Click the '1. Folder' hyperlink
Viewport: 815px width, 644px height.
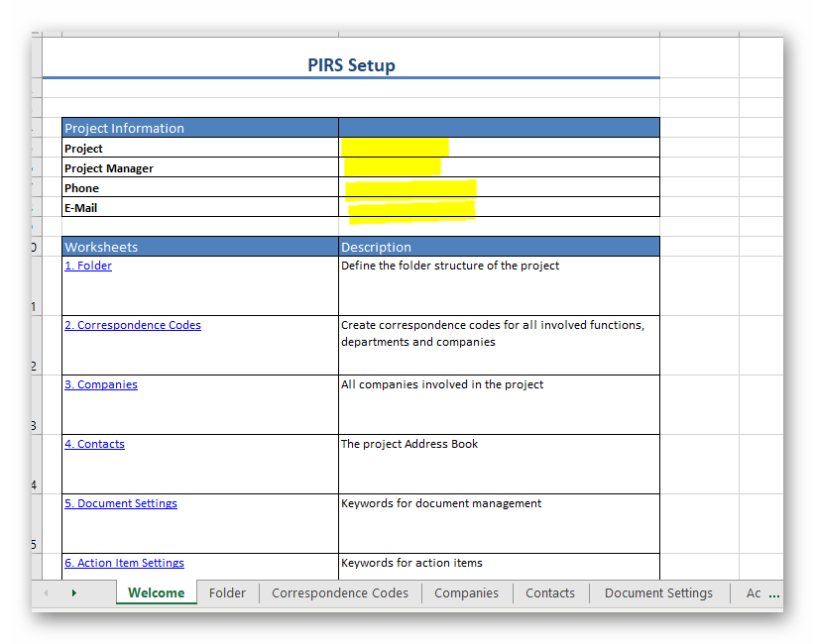88,266
